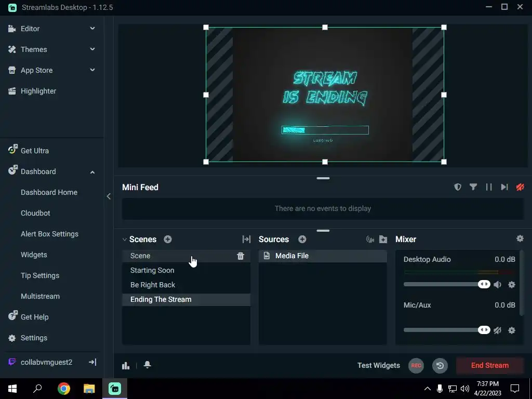Add a source folder
Screen dimensions: 532x399
click(x=383, y=239)
